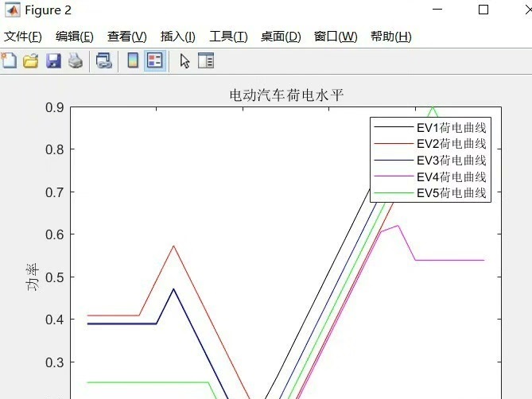Maximize the Figure 2 window
This screenshot has height=399, width=532.
pyautogui.click(x=483, y=10)
